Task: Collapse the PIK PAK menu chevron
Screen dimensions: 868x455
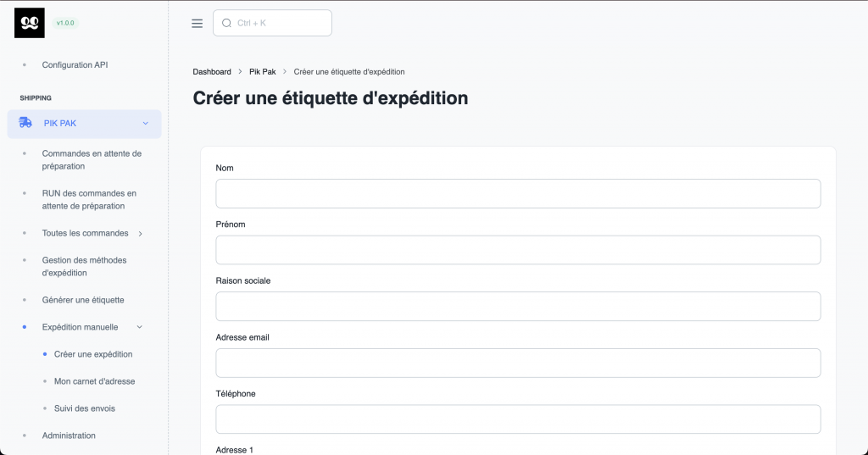Action: pos(145,124)
